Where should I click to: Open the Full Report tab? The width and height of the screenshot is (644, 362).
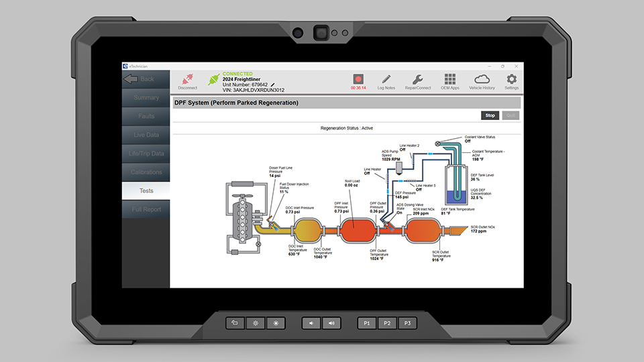146,209
